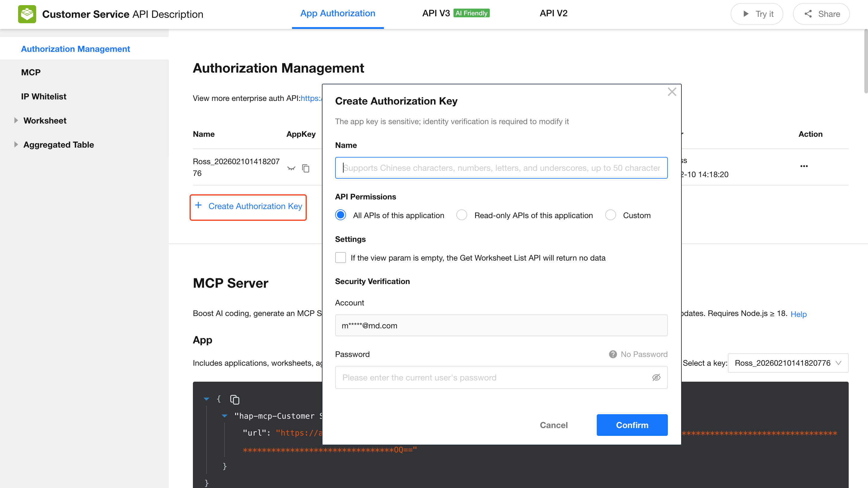
Task: Open the enterprise auth API link
Action: [311, 98]
